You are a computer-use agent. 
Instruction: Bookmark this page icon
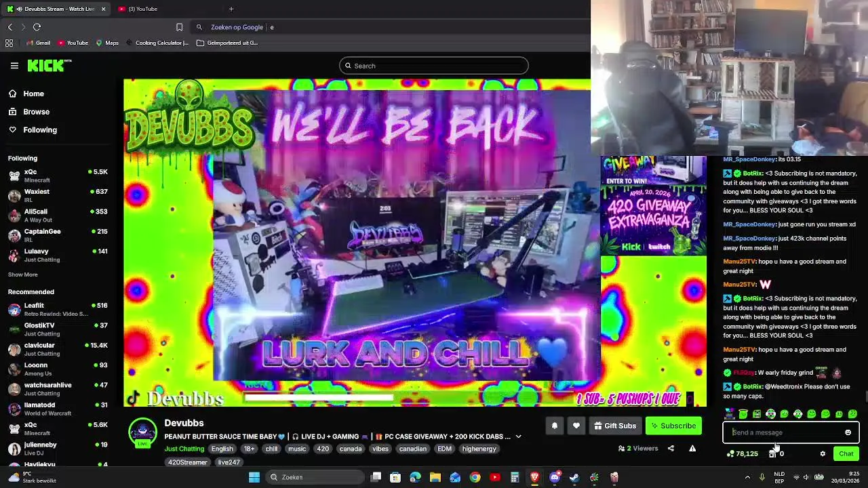pyautogui.click(x=179, y=27)
